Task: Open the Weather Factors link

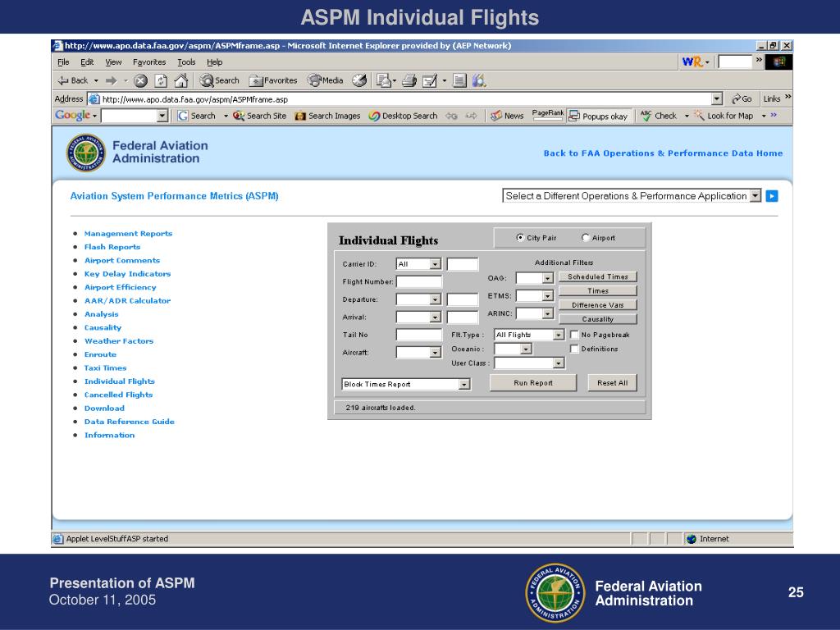Action: coord(119,341)
